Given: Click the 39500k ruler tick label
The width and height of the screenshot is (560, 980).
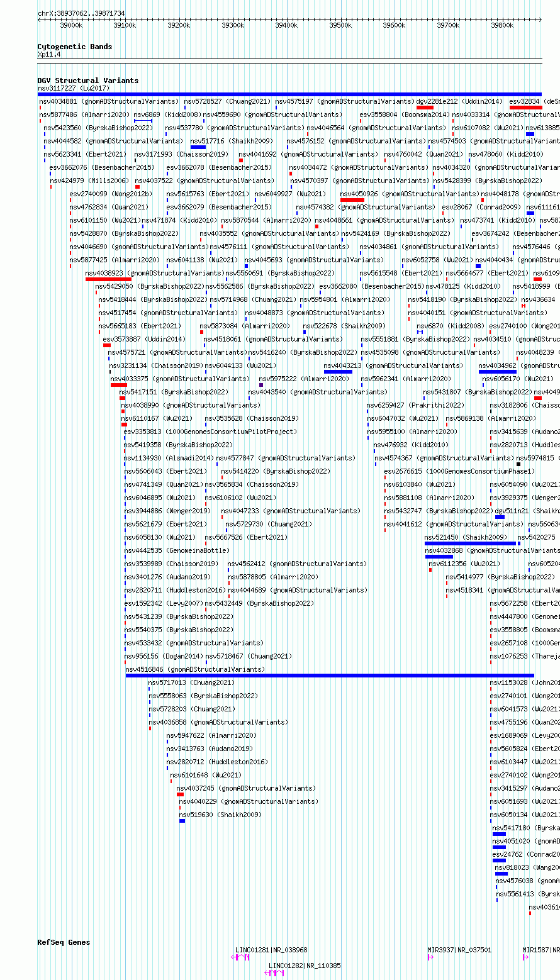Looking at the screenshot, I should (340, 25).
